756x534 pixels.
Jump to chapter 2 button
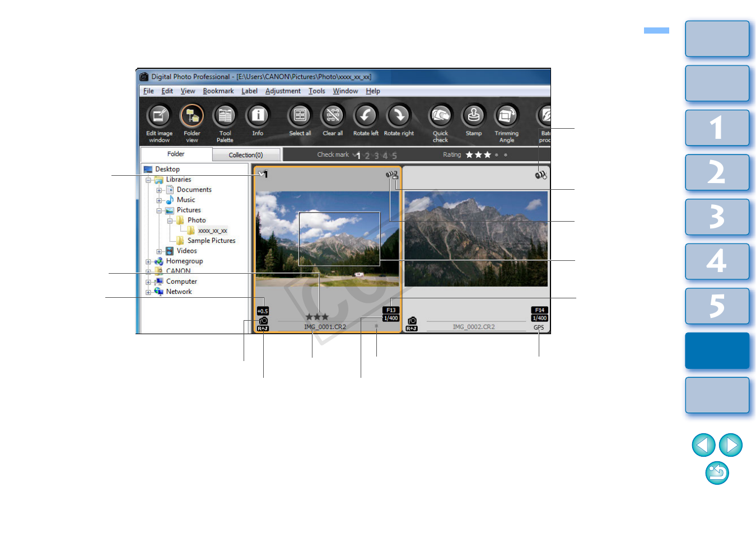tap(717, 172)
